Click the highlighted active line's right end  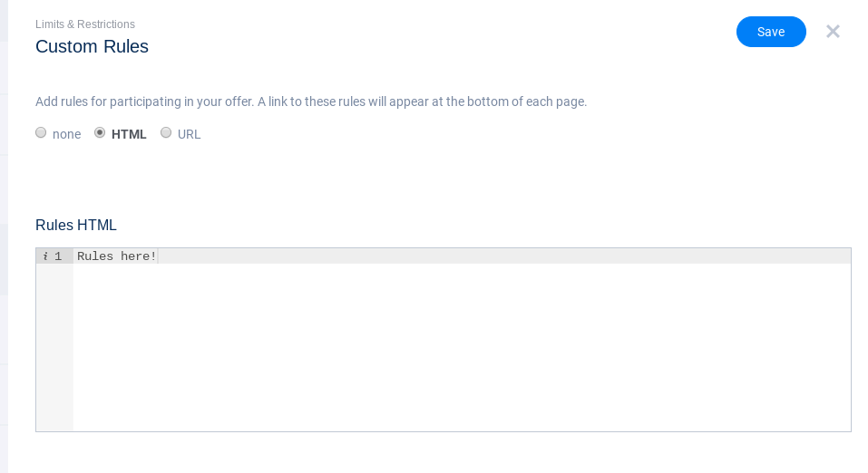[816, 256]
